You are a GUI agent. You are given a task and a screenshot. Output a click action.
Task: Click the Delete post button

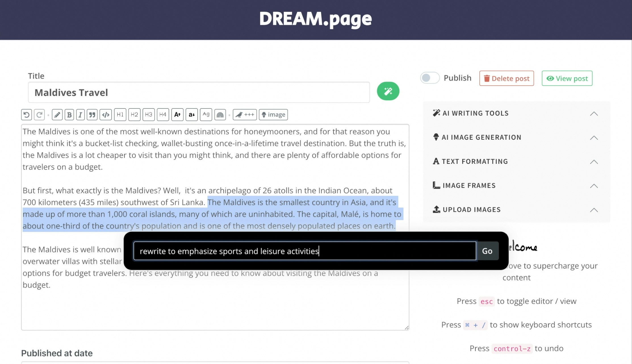click(507, 78)
